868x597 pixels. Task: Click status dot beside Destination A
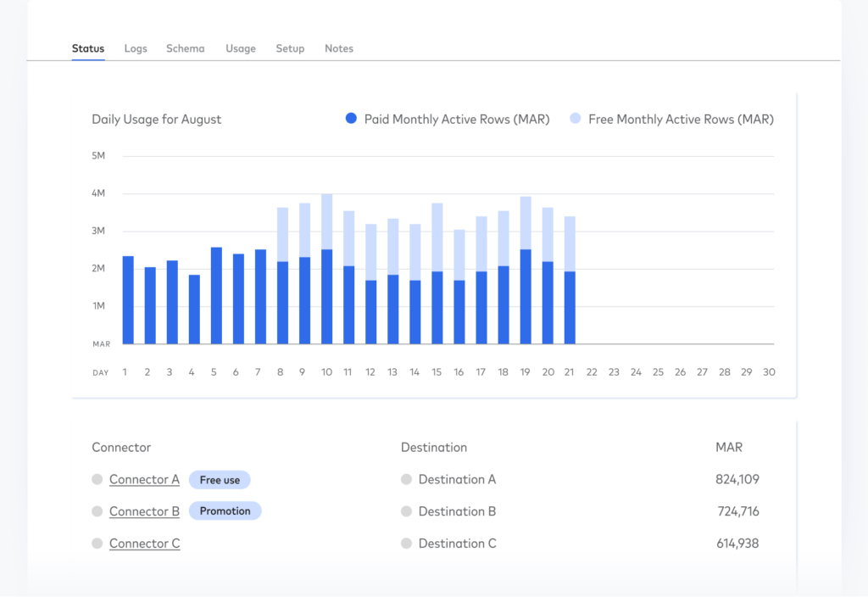coord(406,480)
